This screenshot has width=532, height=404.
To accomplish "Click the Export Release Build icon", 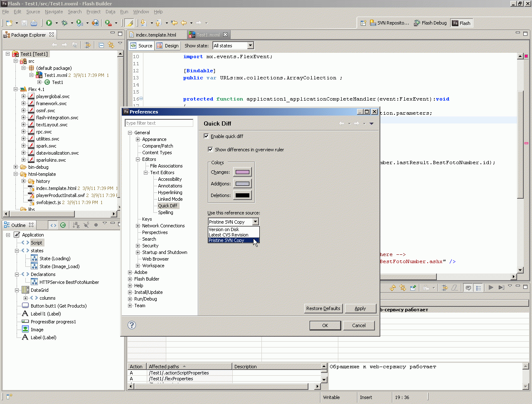I will (95, 23).
